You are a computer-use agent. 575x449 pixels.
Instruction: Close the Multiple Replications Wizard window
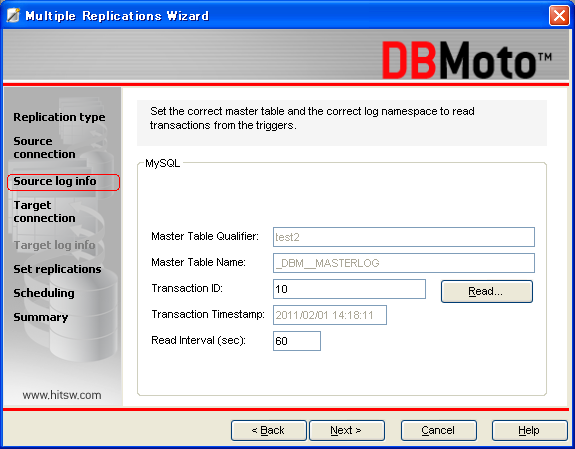click(x=559, y=16)
